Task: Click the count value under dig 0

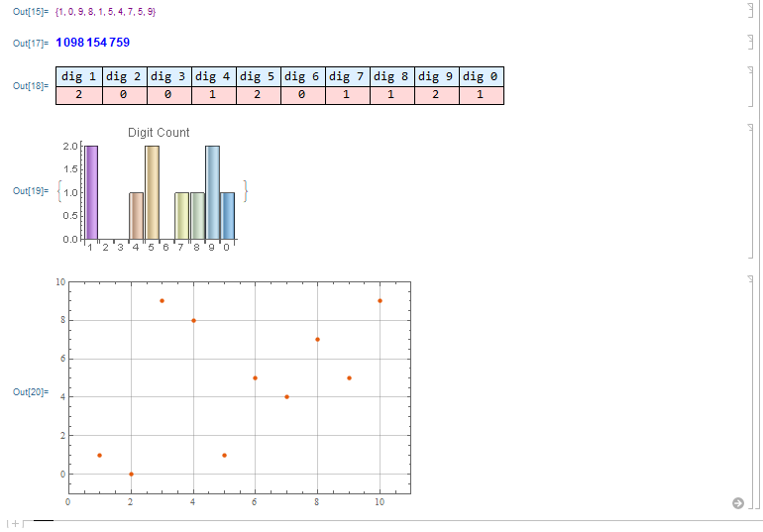Action: tap(482, 95)
